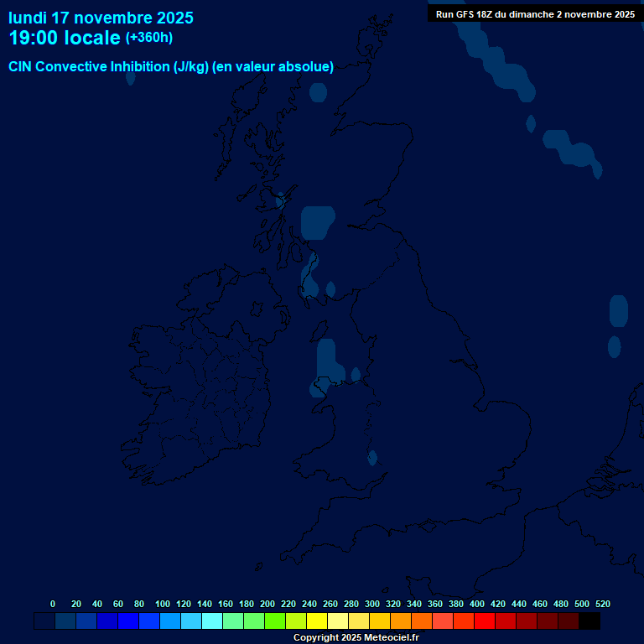Image resolution: width=644 pixels, height=644 pixels.
Task: Click the yellow legend swatch below 240
Action: pyautogui.click(x=317, y=621)
